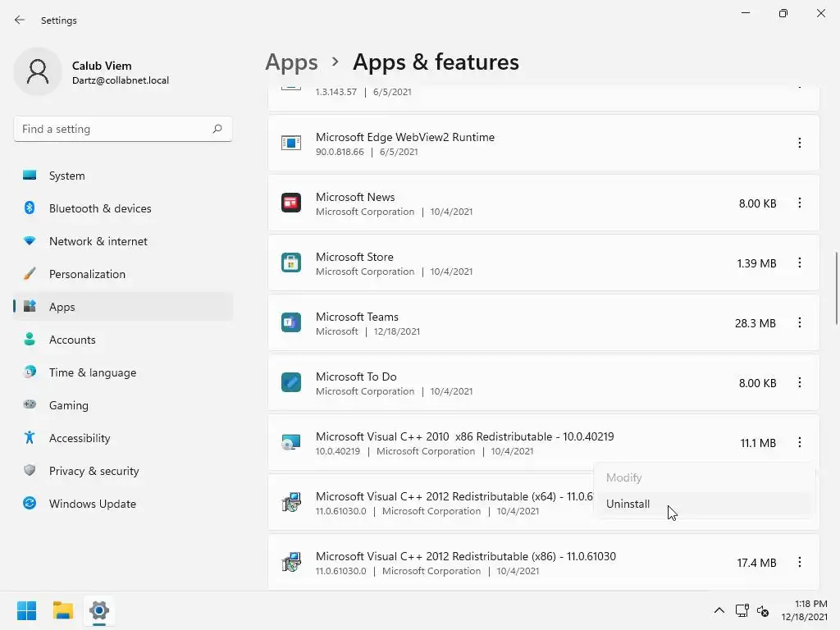Show hidden icons in system tray
840x630 pixels.
[719, 610]
